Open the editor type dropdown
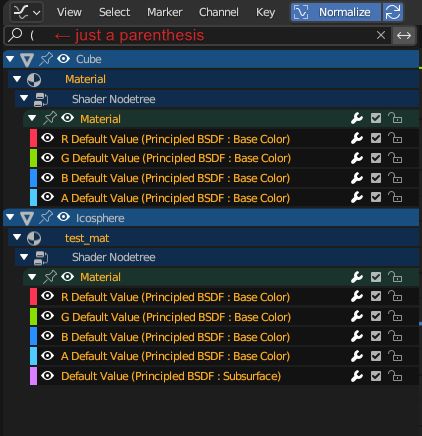This screenshot has height=436, width=422. tap(27, 12)
